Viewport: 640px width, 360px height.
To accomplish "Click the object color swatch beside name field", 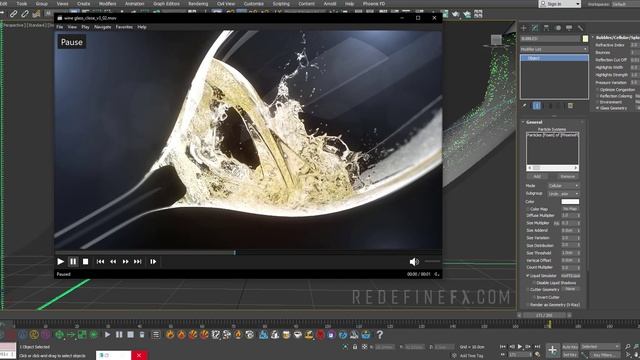I will (585, 39).
